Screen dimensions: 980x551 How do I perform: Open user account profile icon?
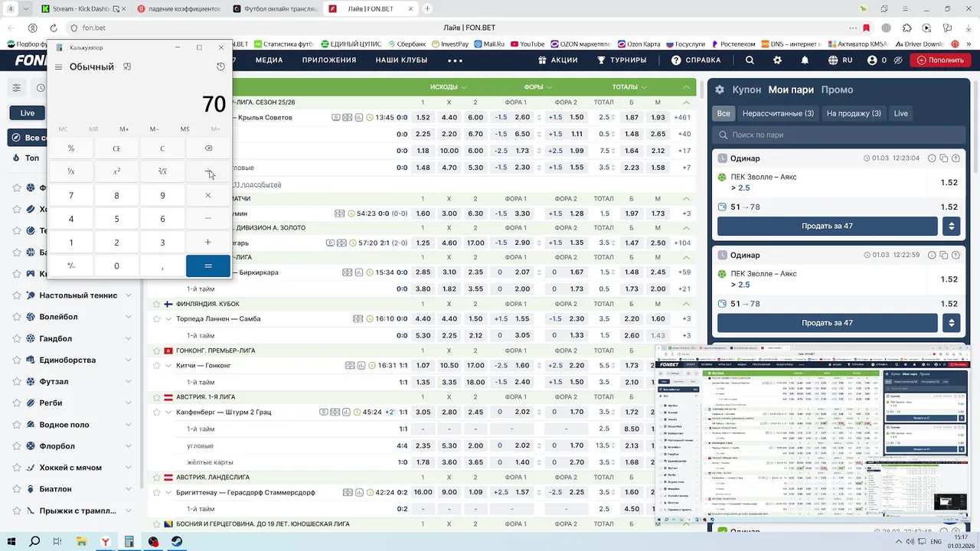tap(872, 60)
